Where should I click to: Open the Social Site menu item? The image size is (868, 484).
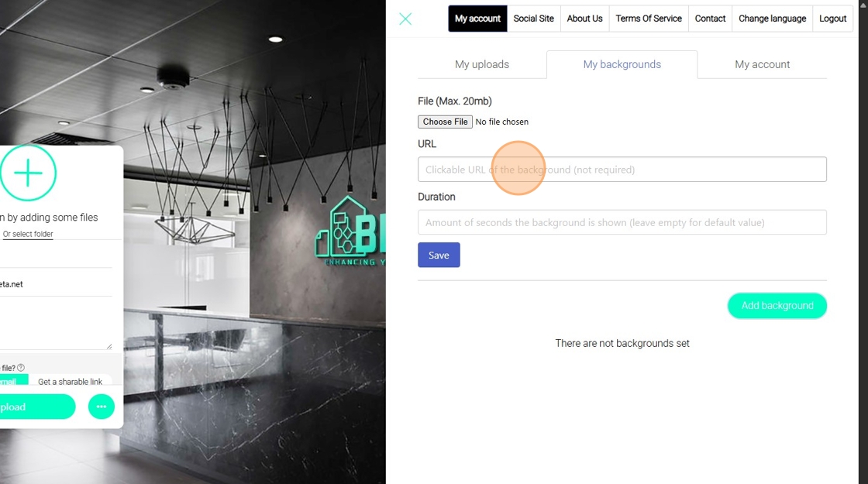[534, 19]
